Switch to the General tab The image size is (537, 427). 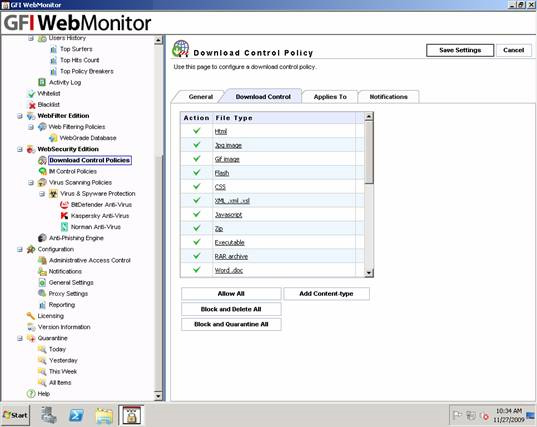pyautogui.click(x=201, y=97)
